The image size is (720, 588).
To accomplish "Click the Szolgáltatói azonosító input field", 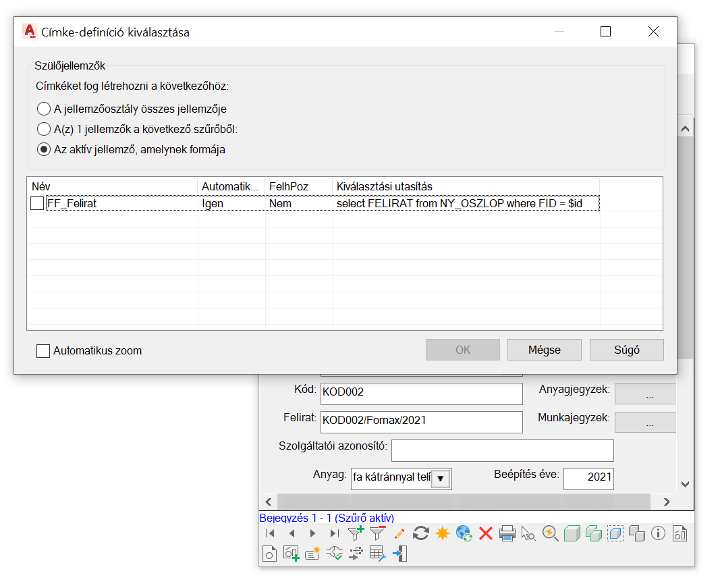I will [503, 450].
